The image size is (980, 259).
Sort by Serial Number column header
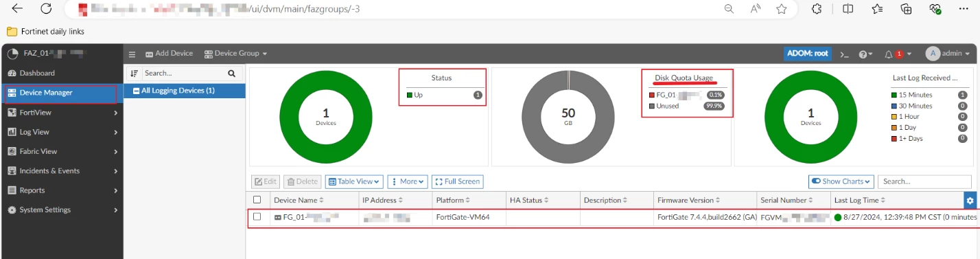point(786,201)
